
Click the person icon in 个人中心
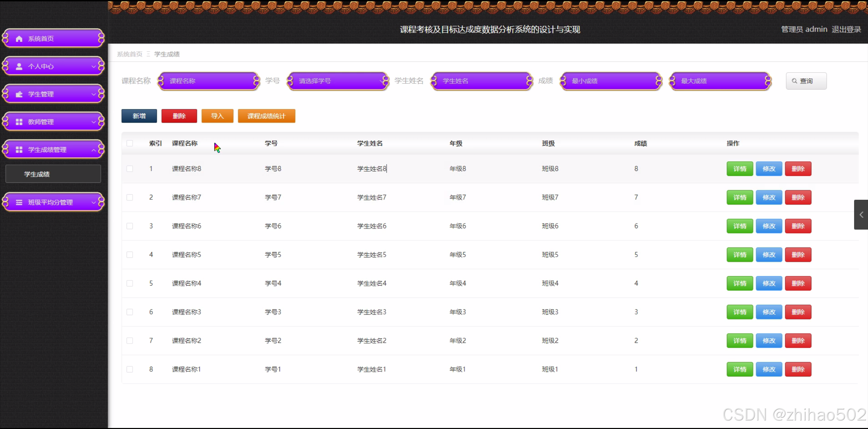click(x=19, y=66)
